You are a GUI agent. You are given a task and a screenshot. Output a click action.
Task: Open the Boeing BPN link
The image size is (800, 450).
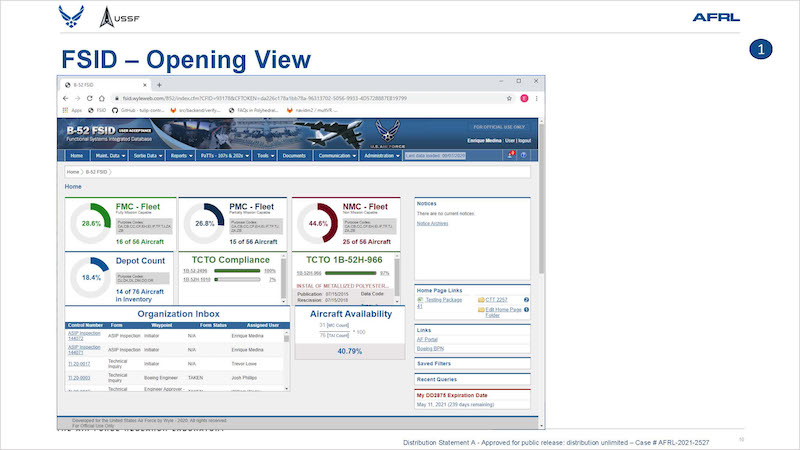pos(430,348)
